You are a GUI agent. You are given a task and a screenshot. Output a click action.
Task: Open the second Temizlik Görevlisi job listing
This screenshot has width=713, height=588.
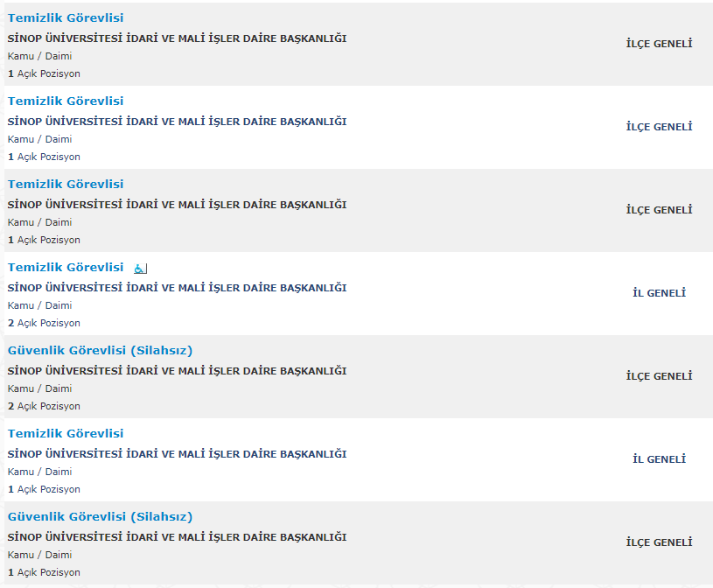66,101
